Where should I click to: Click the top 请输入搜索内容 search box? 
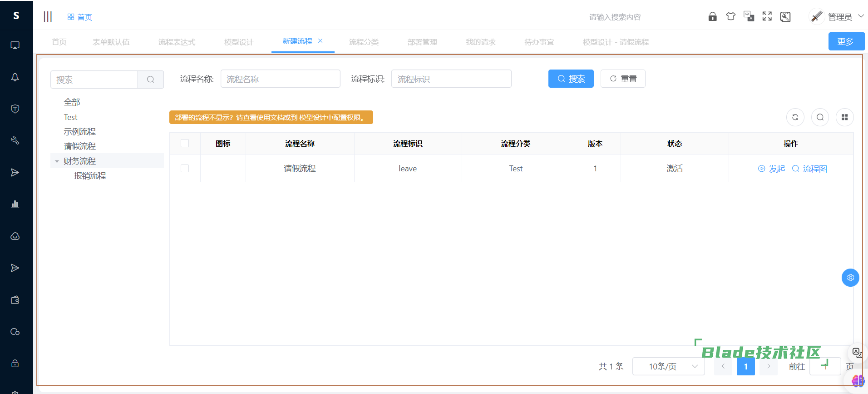click(615, 17)
